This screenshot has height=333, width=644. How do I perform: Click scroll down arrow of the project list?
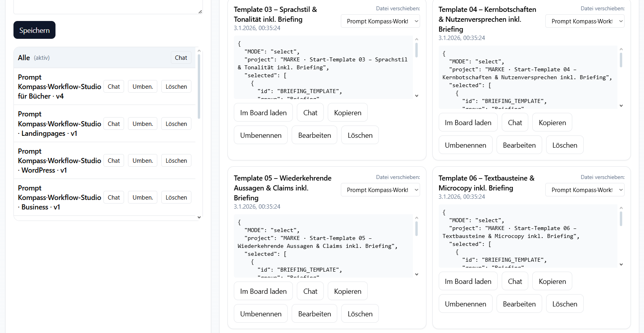[199, 217]
